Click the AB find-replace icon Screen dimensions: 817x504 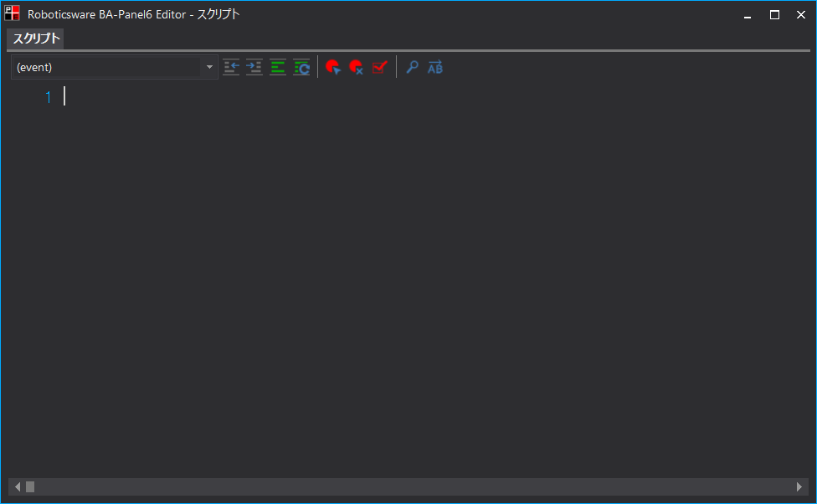pos(435,67)
